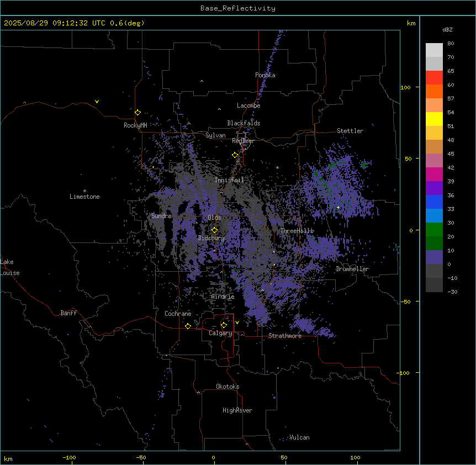Click the Blackfalds label
This screenshot has height=465, width=476.
pyautogui.click(x=244, y=123)
